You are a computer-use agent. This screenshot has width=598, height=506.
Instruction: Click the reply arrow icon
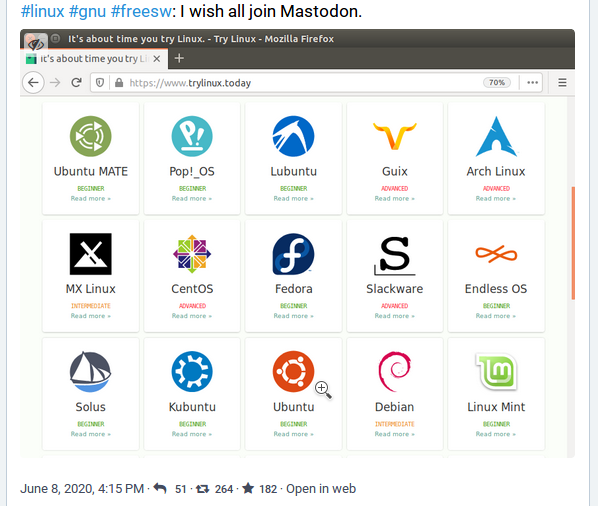pyautogui.click(x=160, y=488)
